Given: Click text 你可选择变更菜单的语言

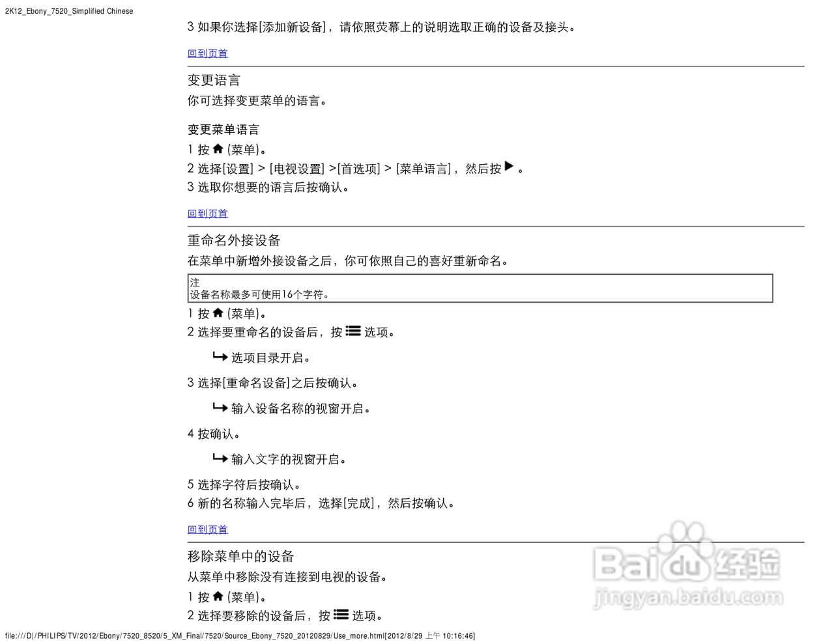Looking at the screenshot, I should 257,101.
